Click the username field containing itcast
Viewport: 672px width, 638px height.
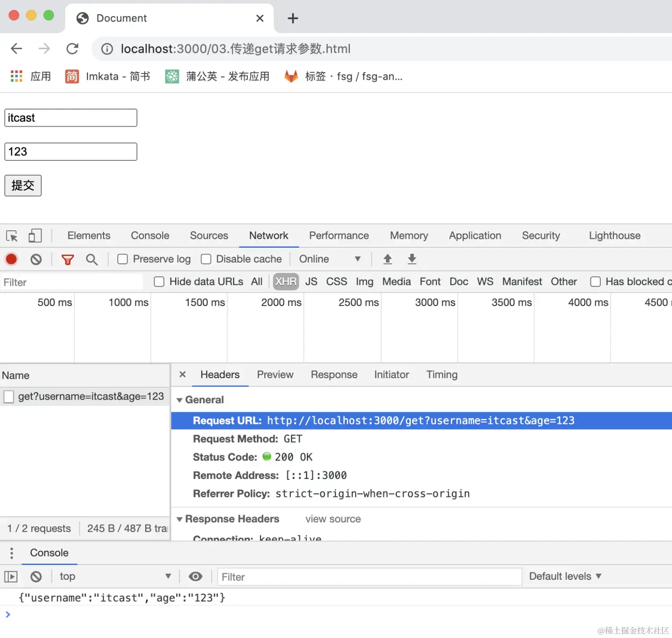(x=71, y=118)
